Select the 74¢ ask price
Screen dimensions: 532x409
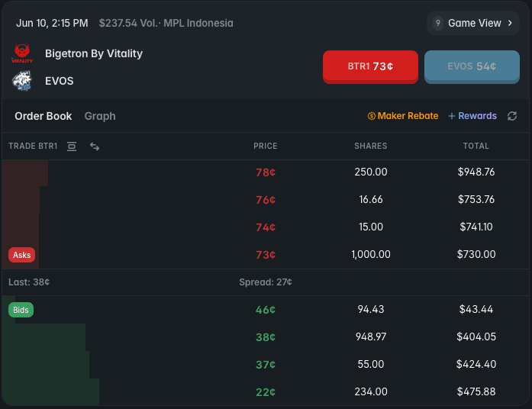266,227
